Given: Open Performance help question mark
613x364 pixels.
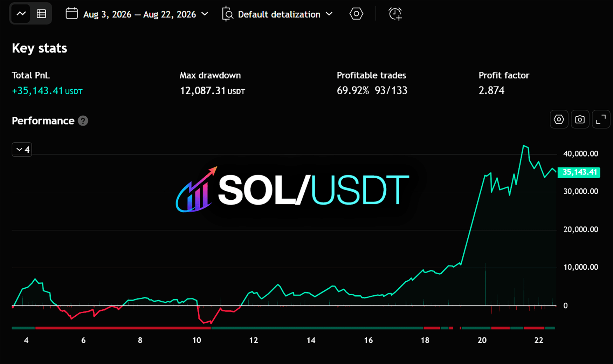Looking at the screenshot, I should coord(83,121).
